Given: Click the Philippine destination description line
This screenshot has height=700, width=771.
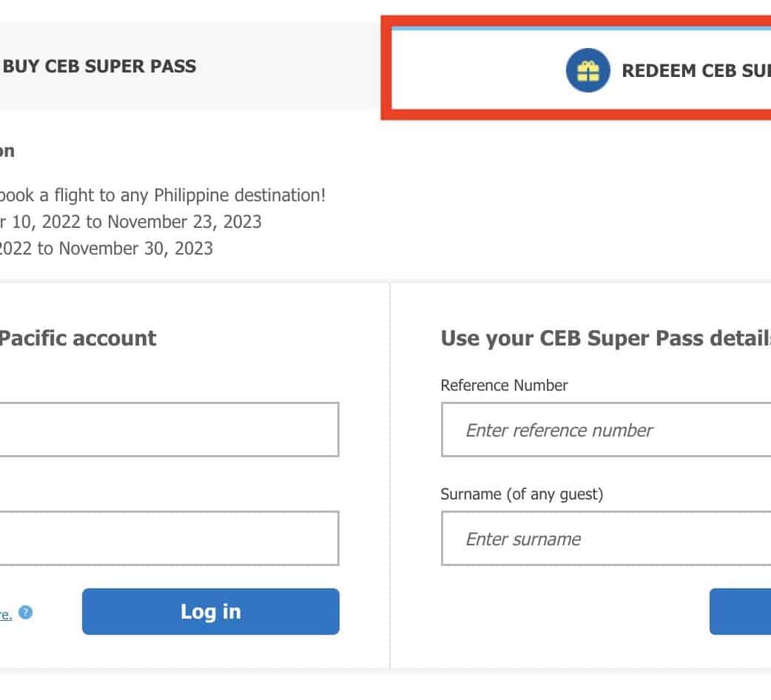Looking at the screenshot, I should [163, 196].
